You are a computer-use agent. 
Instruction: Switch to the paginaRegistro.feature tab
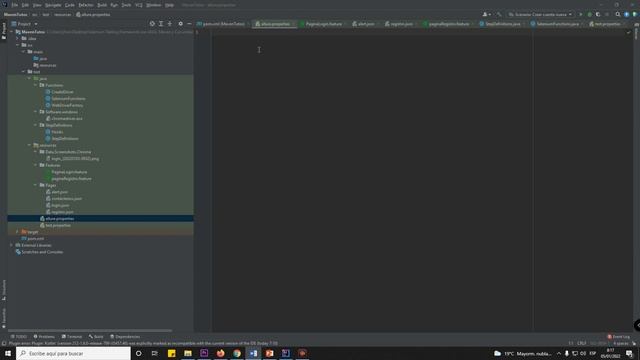[x=448, y=24]
